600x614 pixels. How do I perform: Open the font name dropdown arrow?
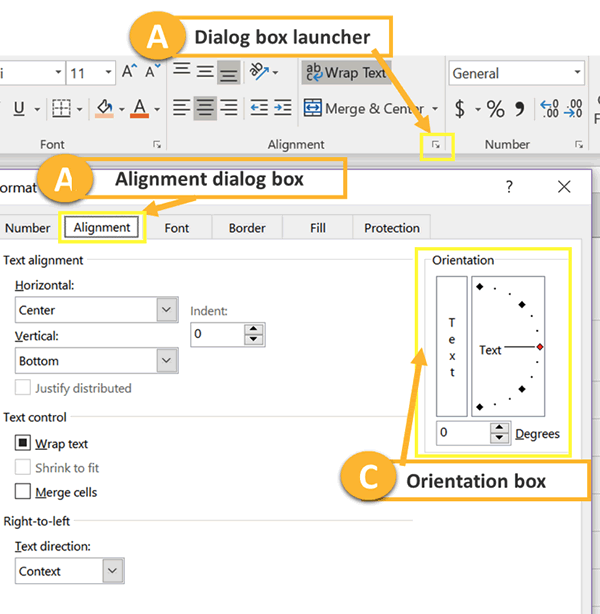coord(58,72)
